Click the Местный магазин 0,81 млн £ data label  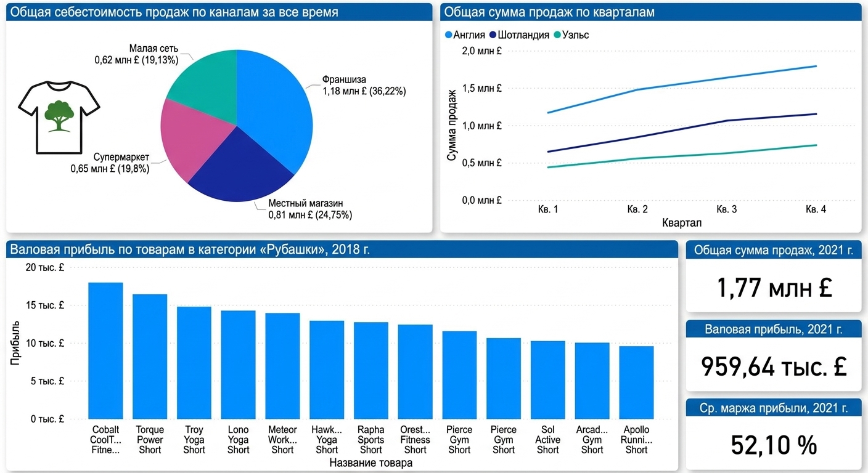point(310,209)
